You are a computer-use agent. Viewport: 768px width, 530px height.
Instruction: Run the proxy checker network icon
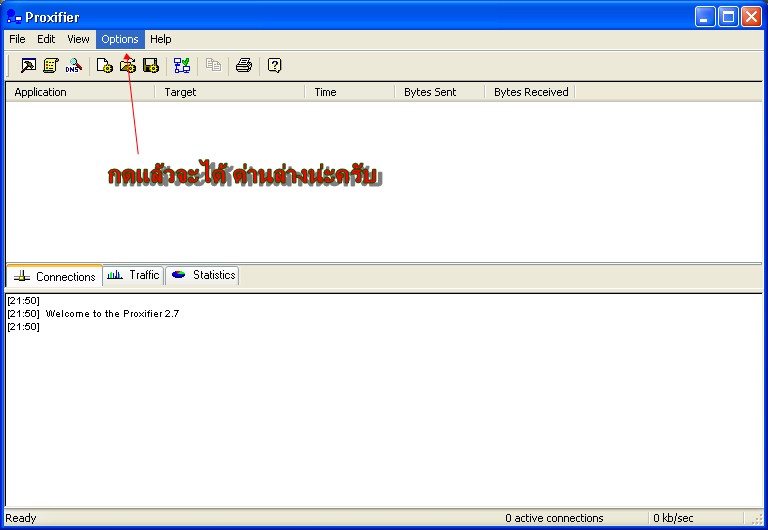point(182,65)
